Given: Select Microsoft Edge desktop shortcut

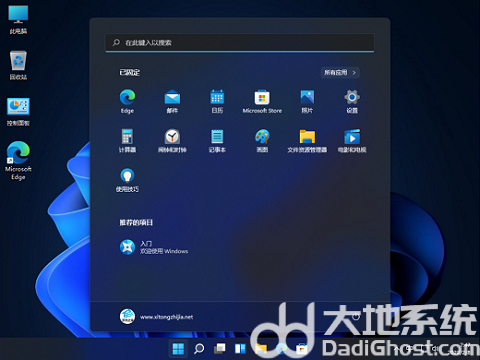Looking at the screenshot, I should coord(18,161).
